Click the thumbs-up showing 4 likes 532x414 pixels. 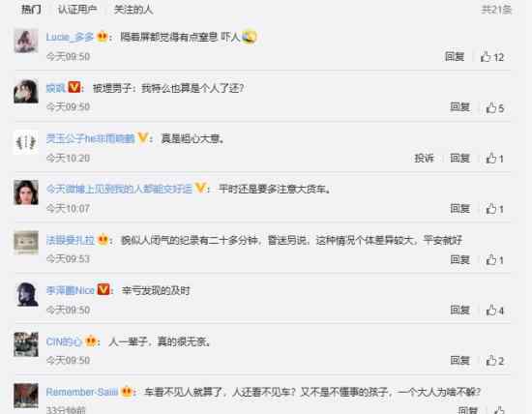click(495, 310)
